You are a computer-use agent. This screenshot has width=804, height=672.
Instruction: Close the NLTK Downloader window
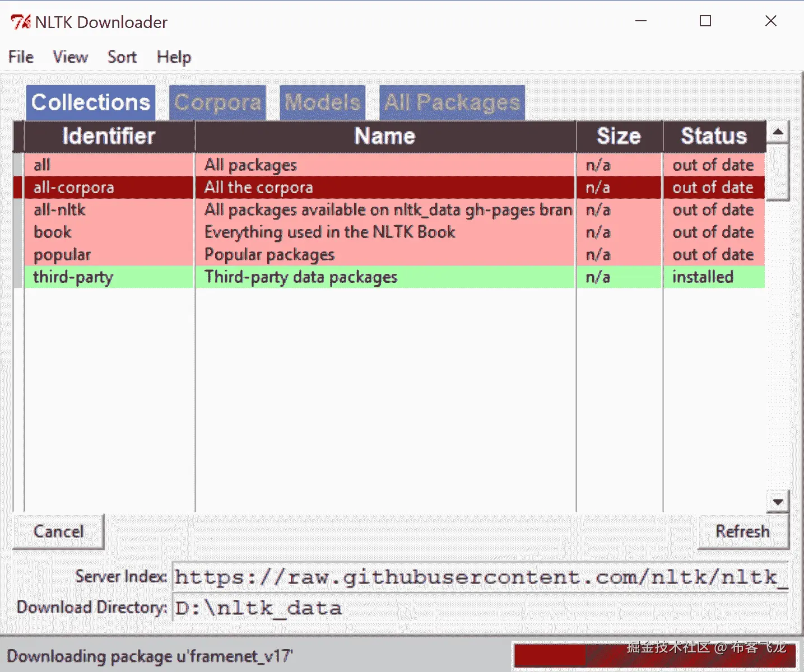tap(771, 21)
